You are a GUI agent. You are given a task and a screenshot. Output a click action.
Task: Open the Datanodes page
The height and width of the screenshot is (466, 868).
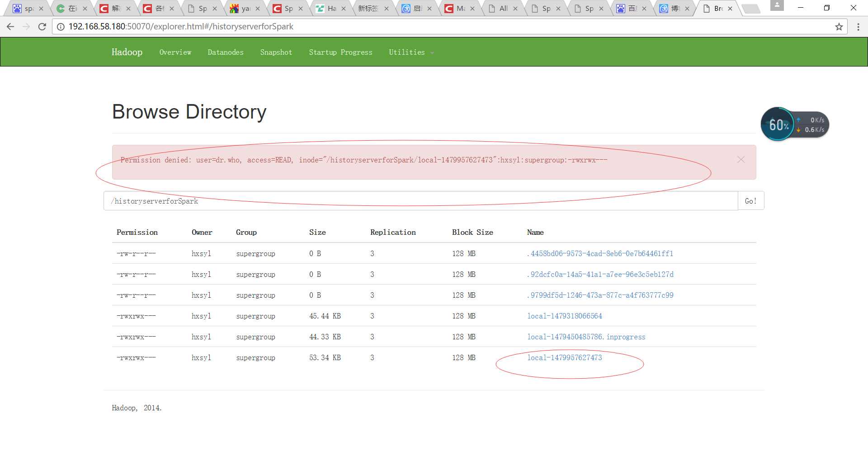pos(226,52)
